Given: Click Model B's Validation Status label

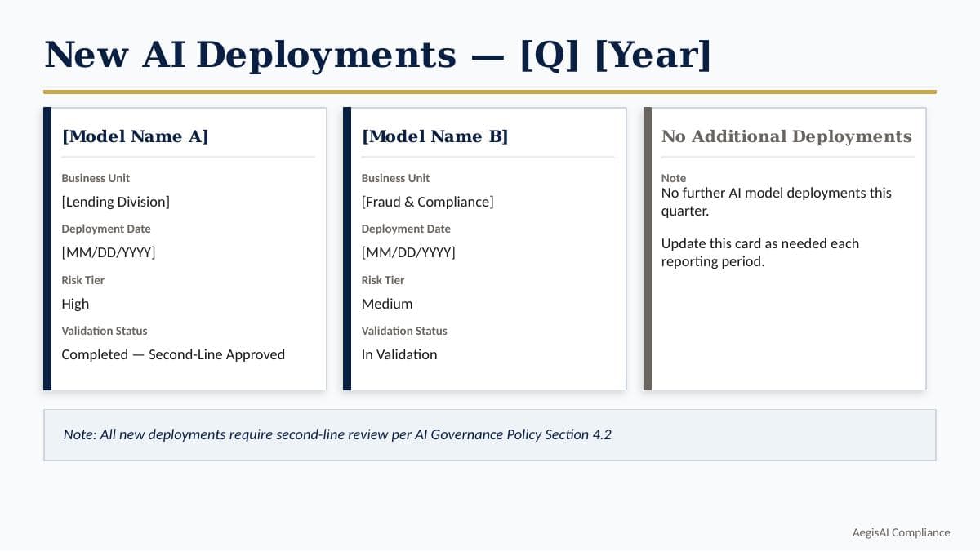Looking at the screenshot, I should 404,331.
